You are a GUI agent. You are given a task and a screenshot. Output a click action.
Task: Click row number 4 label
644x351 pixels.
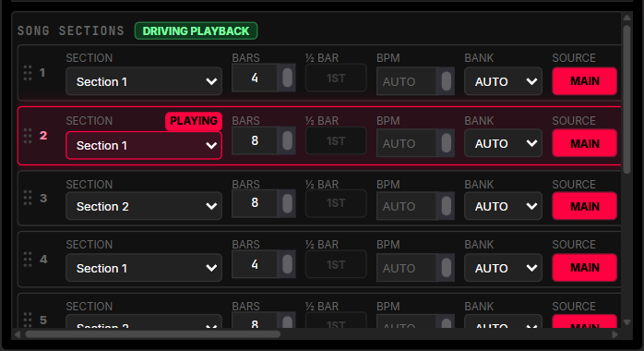pos(43,259)
